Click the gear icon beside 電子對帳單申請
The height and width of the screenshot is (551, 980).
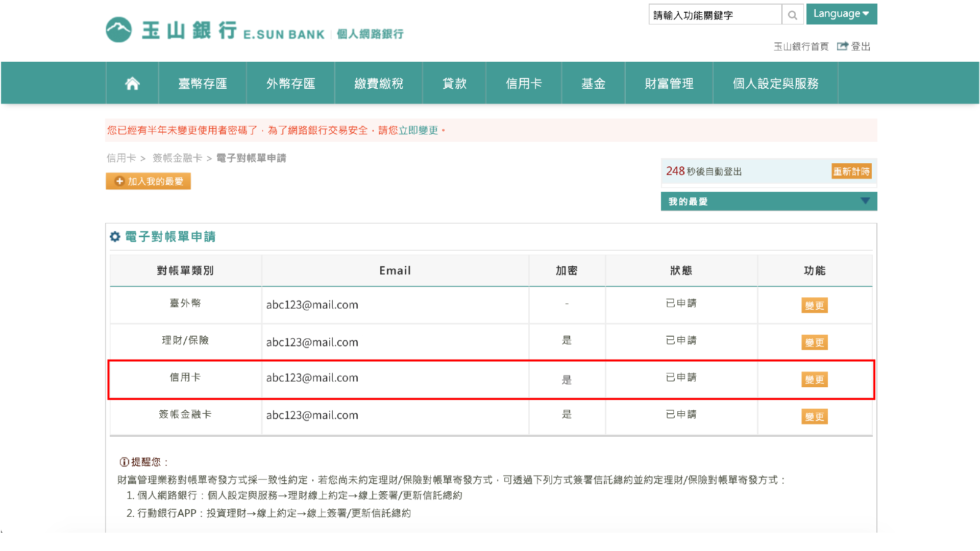(115, 236)
